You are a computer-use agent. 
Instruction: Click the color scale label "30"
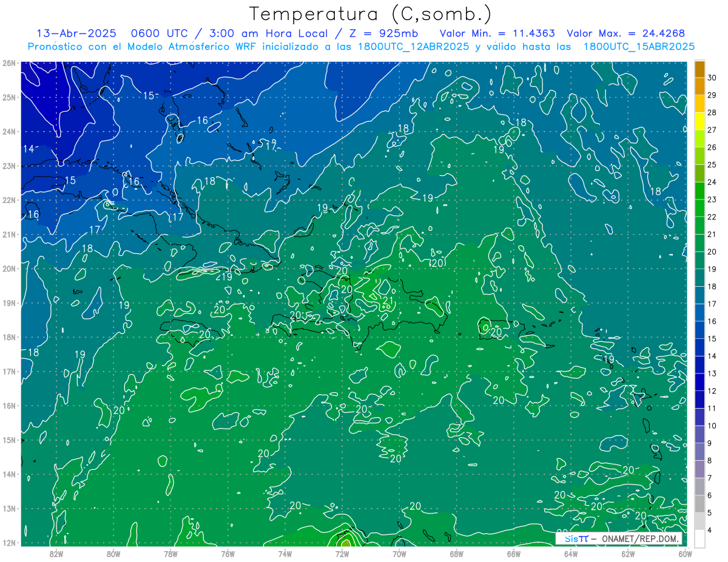tap(712, 78)
